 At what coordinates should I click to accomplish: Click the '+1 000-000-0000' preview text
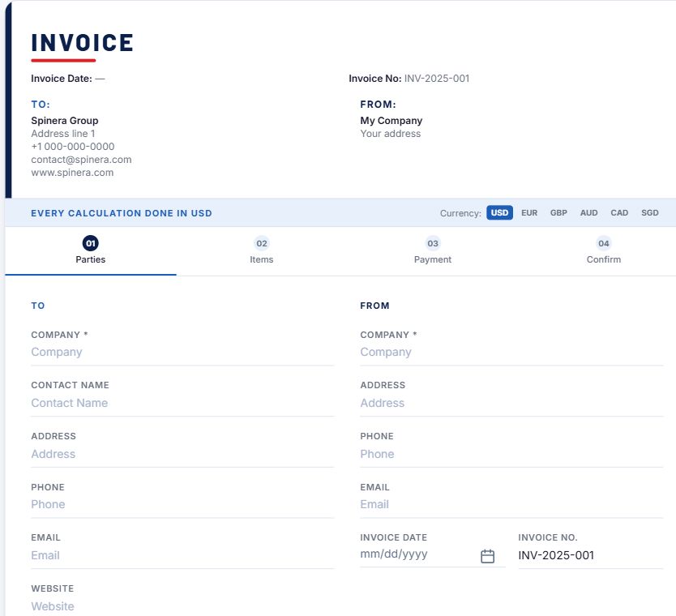tap(72, 147)
